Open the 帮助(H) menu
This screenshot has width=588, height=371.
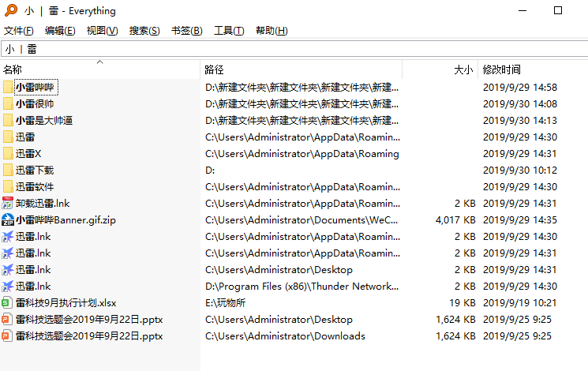[272, 30]
